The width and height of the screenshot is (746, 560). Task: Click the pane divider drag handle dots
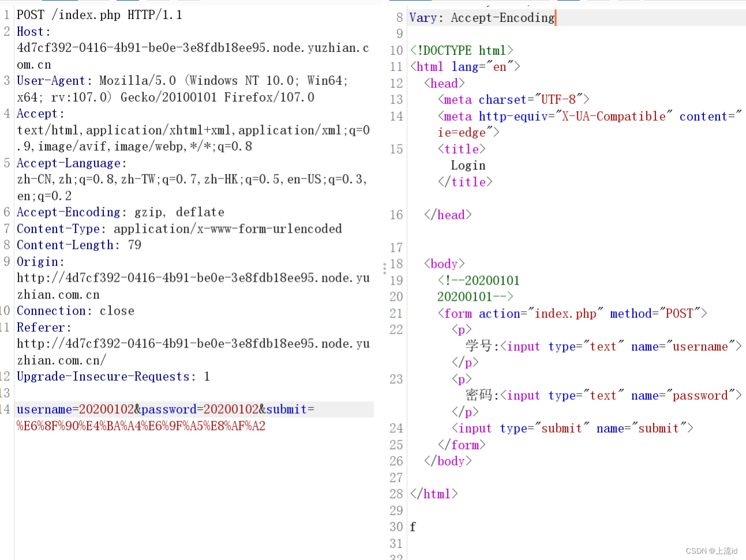pyautogui.click(x=384, y=268)
